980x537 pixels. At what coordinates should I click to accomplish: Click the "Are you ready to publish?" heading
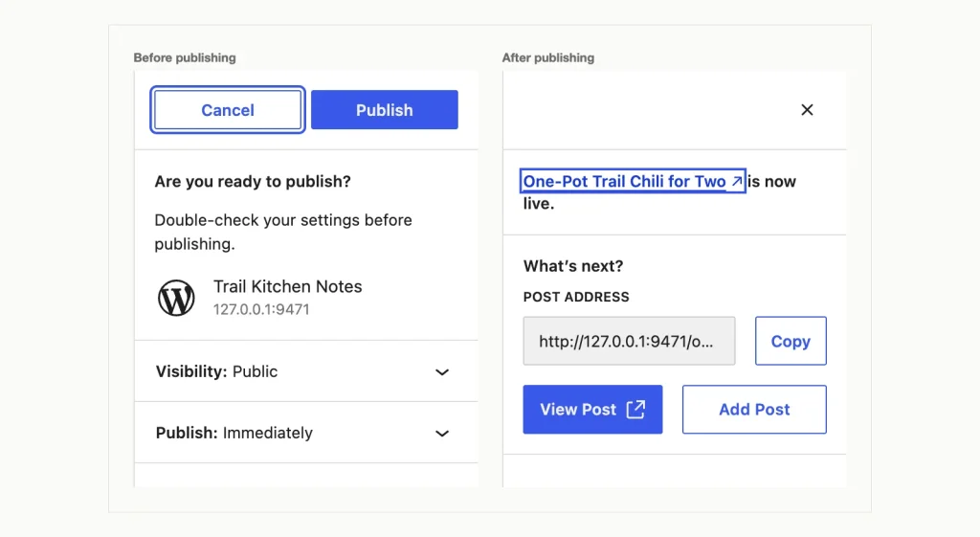pyautogui.click(x=253, y=181)
